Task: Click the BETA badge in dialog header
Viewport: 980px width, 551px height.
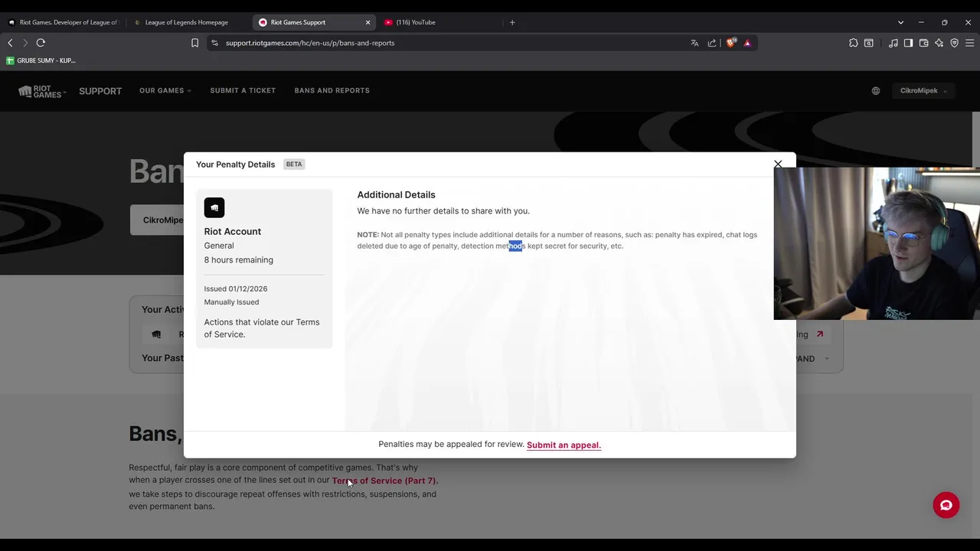Action: pyautogui.click(x=294, y=164)
